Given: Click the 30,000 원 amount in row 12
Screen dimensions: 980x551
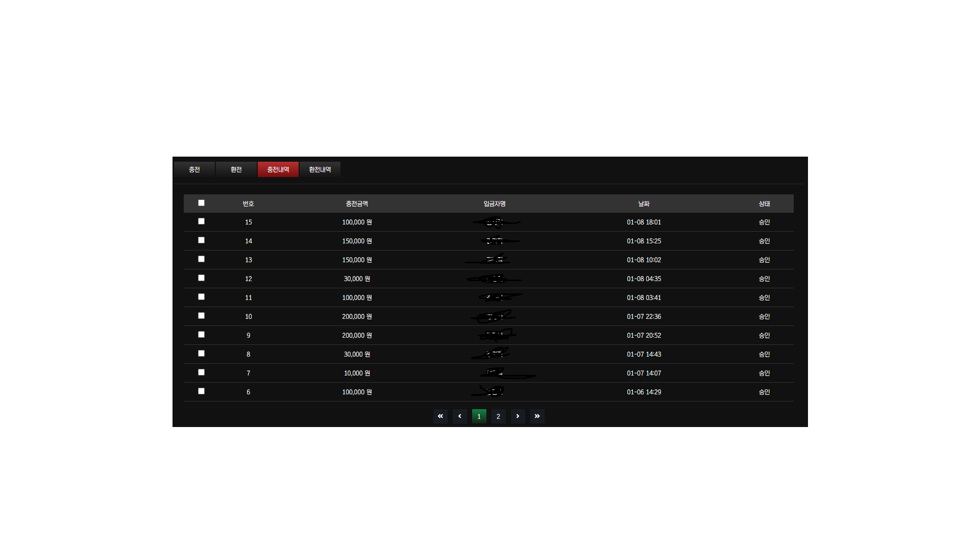Looking at the screenshot, I should click(x=357, y=279).
